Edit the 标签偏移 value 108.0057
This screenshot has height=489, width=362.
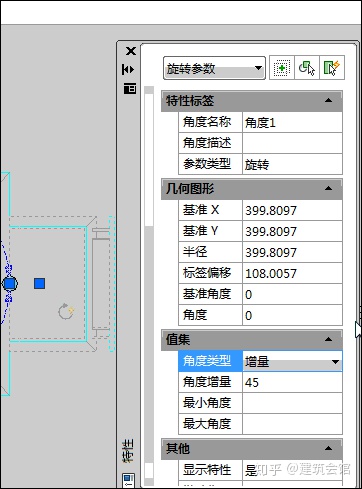pos(292,273)
